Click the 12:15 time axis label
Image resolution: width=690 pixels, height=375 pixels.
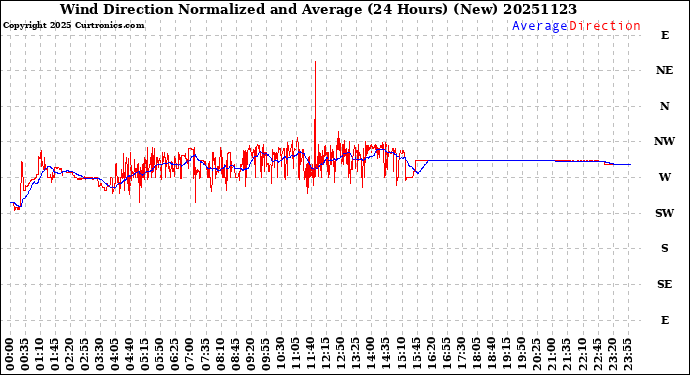[326, 354]
